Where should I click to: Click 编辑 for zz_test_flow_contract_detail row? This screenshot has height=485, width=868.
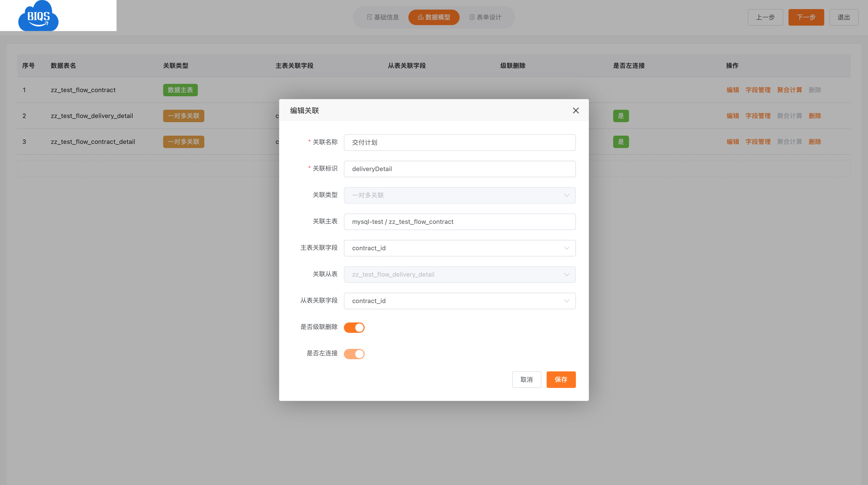[x=733, y=142]
